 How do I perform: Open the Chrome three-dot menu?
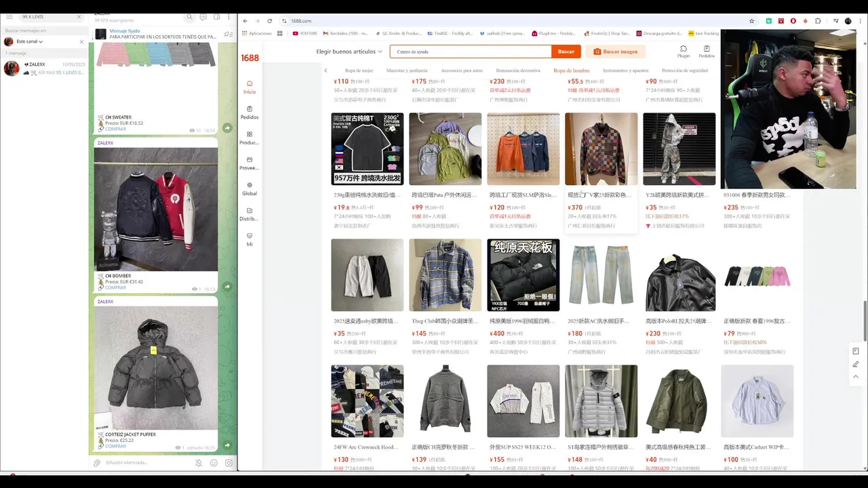[860, 21]
